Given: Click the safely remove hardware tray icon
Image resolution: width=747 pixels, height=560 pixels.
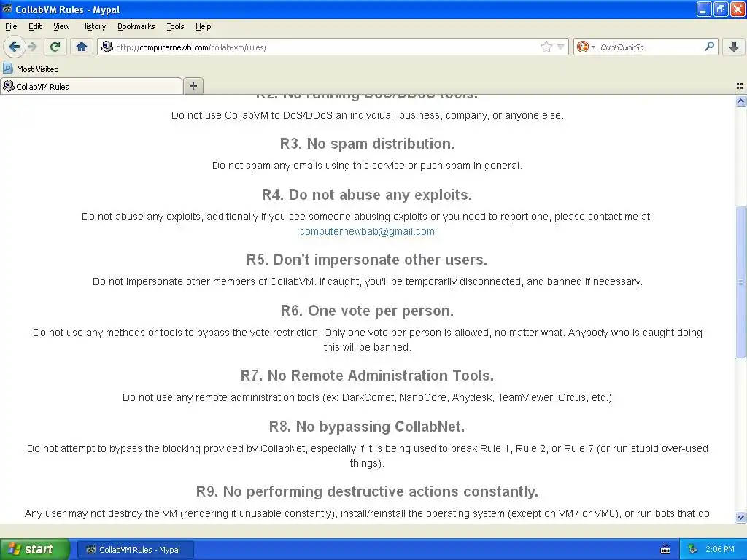Looking at the screenshot, I should click(x=692, y=550).
